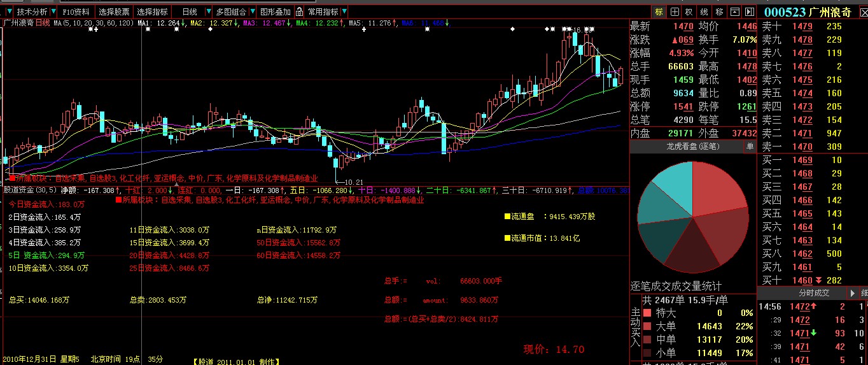Viewport: 868px width, 365px height.
Task: Open the 多图组合 layout menu
Action: coord(231,11)
